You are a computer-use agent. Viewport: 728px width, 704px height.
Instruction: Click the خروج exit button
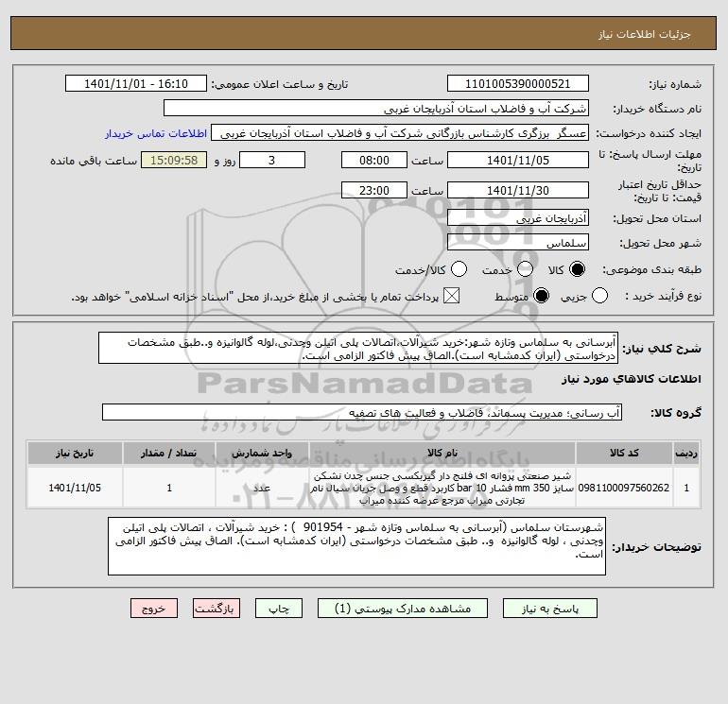(x=154, y=609)
